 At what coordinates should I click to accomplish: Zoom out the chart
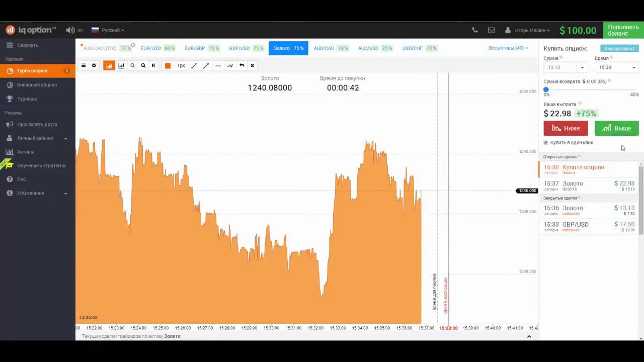click(x=133, y=65)
